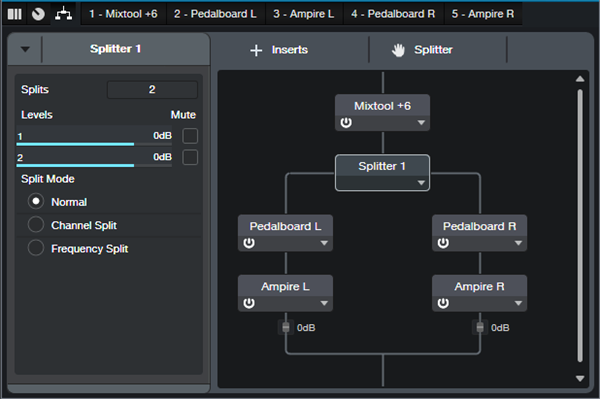Click the Levels label
Screen dimensions: 600x399
coord(37,115)
